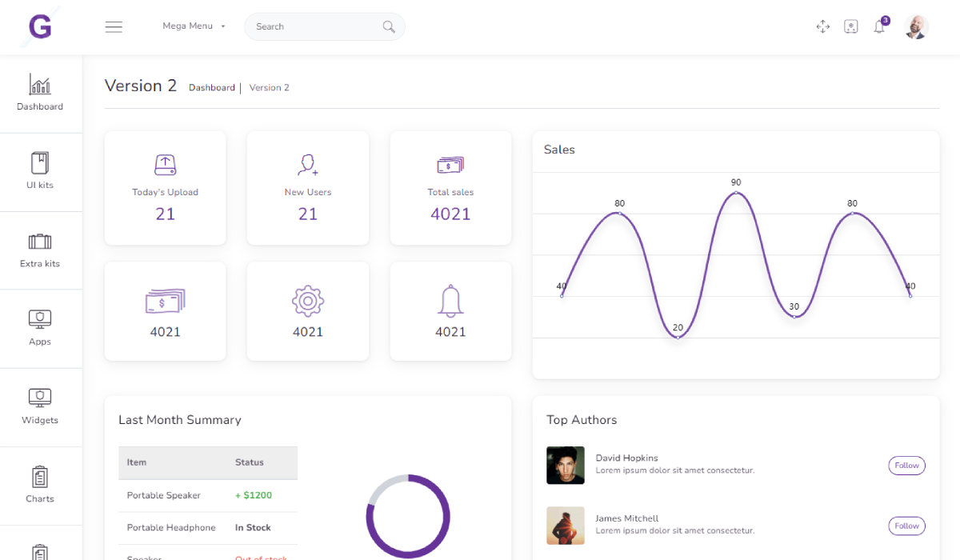The image size is (960, 560).
Task: Select the + $1200 status value
Action: pos(254,495)
